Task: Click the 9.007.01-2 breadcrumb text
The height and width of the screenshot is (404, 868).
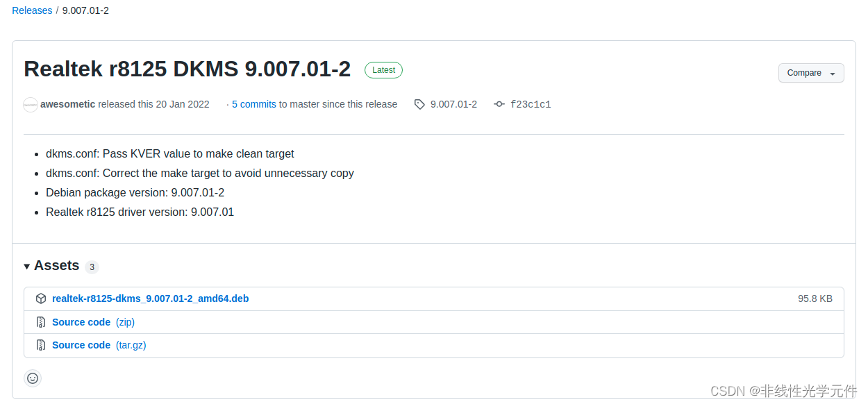Action: (85, 10)
